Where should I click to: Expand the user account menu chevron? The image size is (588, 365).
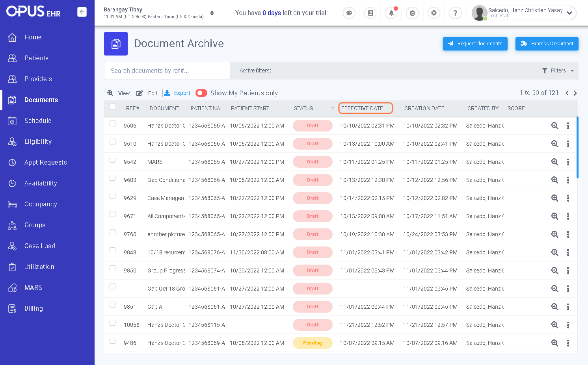click(569, 13)
